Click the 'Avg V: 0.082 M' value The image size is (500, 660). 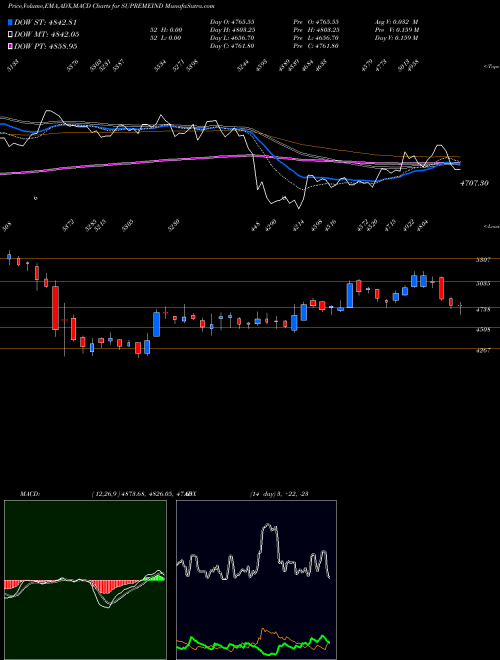pyautogui.click(x=396, y=22)
